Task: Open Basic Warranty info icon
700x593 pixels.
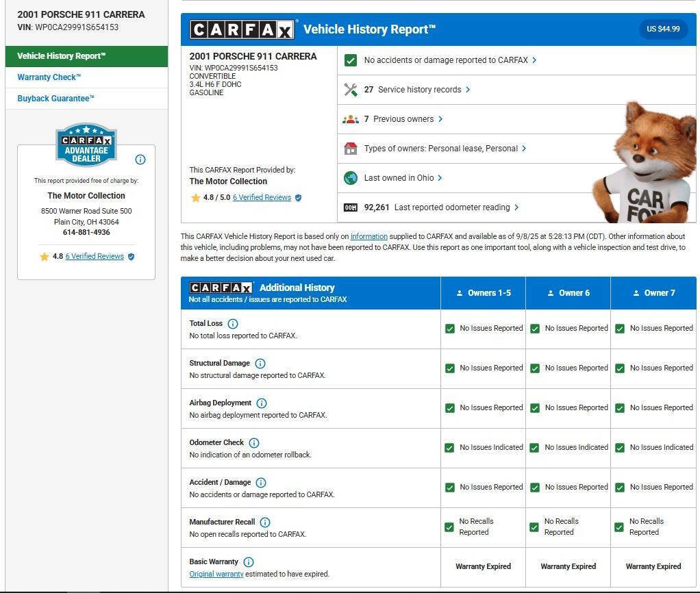Action: pyautogui.click(x=249, y=562)
